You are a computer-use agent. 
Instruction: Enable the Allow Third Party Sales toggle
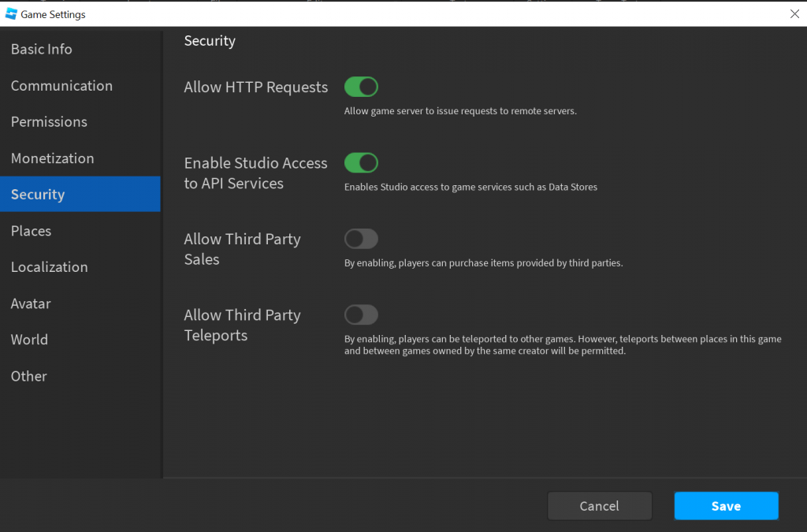(x=361, y=239)
